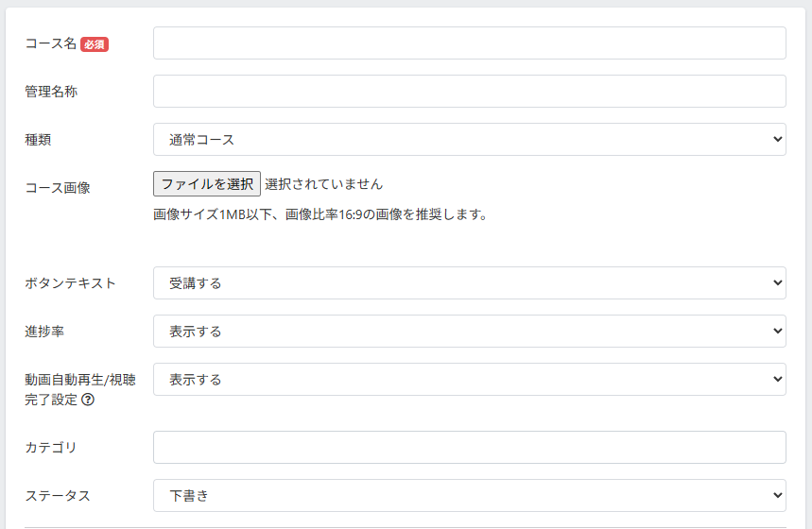Open the 動画自動再生/視聴完了設定 dropdown

(469, 380)
